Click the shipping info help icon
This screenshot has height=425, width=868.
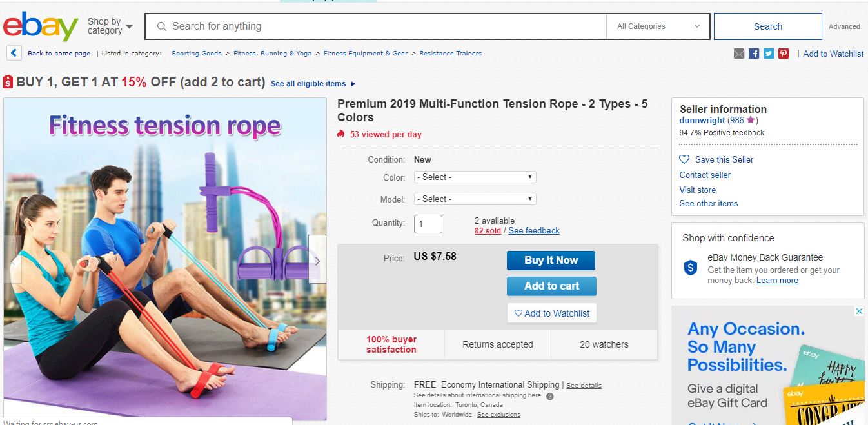550,396
